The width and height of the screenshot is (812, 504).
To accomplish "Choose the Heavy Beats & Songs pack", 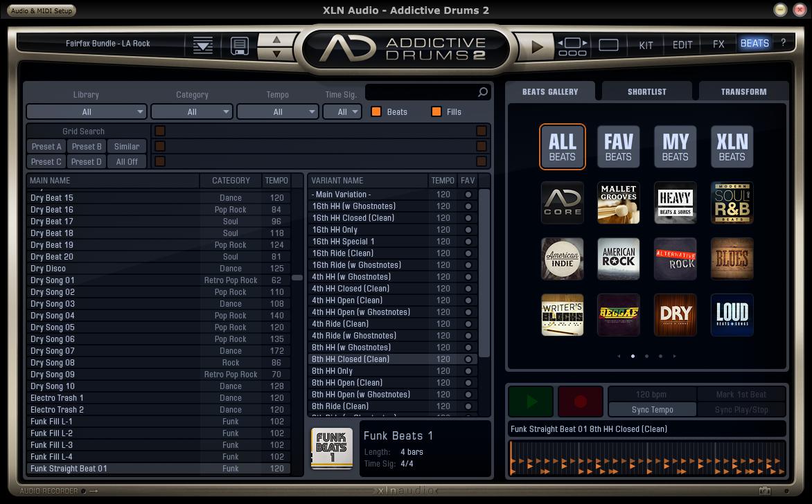I will click(676, 202).
